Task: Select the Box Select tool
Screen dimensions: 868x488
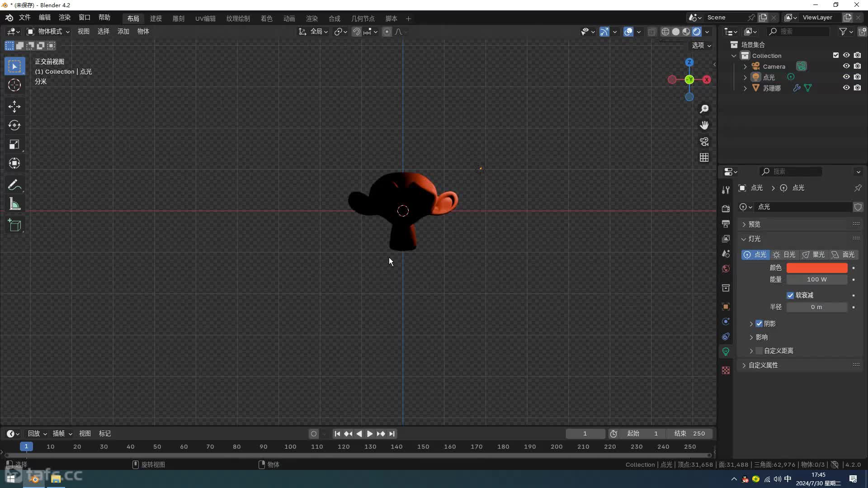Action: point(14,66)
